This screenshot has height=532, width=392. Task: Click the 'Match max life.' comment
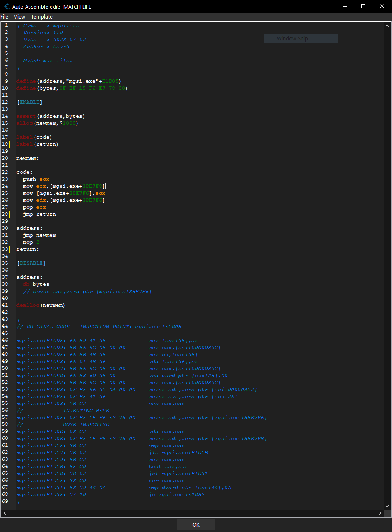coord(47,61)
